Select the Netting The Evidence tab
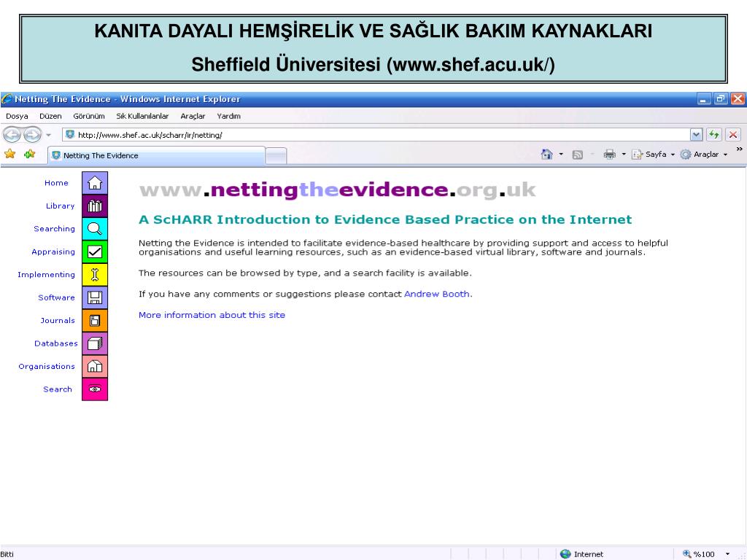 coord(156,156)
